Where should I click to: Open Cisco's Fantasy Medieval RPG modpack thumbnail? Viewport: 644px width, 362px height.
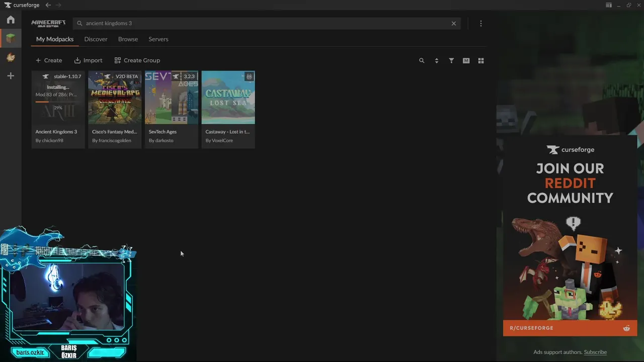[115, 98]
